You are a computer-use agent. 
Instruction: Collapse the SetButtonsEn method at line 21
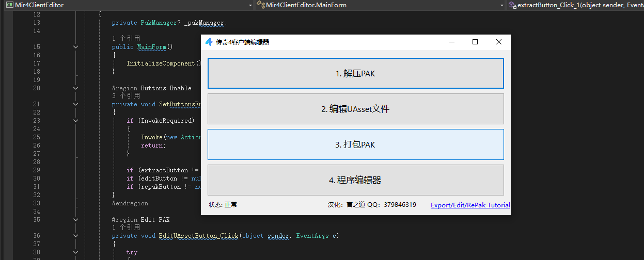click(76, 104)
